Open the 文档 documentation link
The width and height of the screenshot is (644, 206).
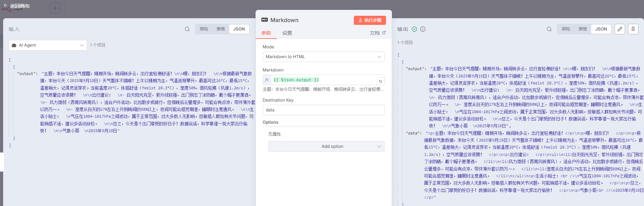click(377, 33)
